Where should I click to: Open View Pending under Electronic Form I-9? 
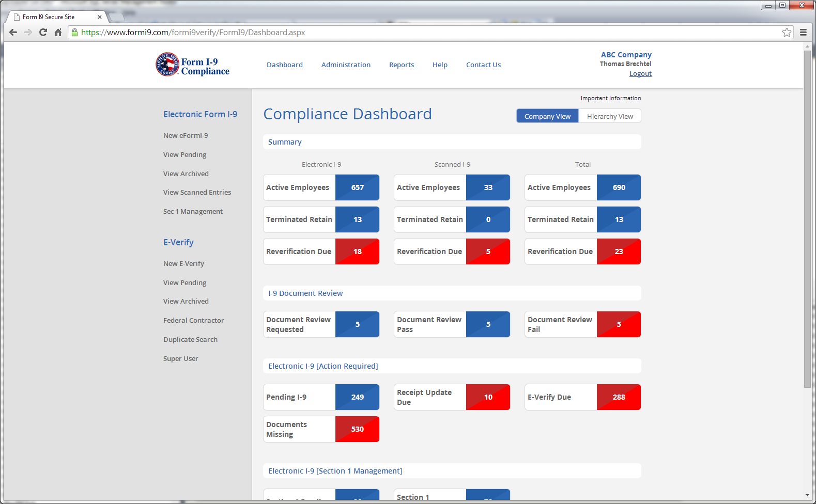point(184,155)
